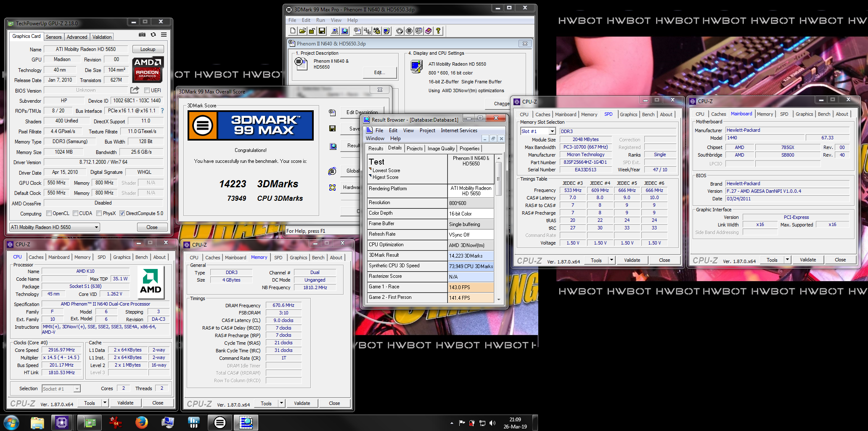
Task: Click Validate in the CPU-Z Memory window
Action: click(302, 403)
